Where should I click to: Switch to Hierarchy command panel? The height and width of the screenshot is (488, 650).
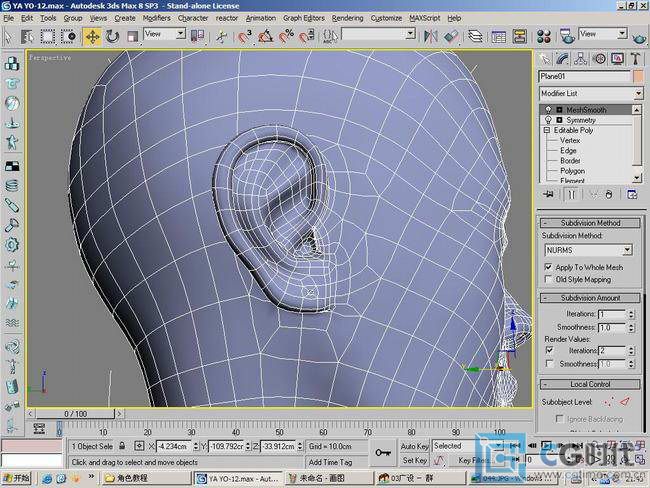pos(581,59)
